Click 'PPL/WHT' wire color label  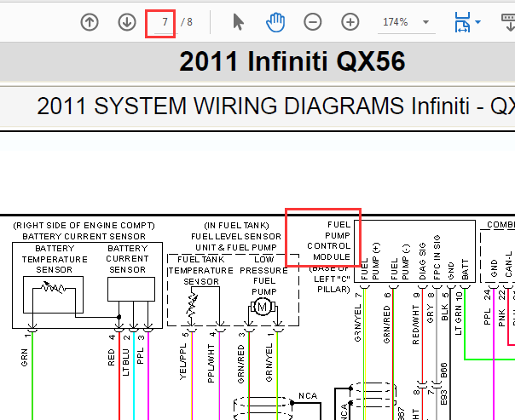(211, 363)
